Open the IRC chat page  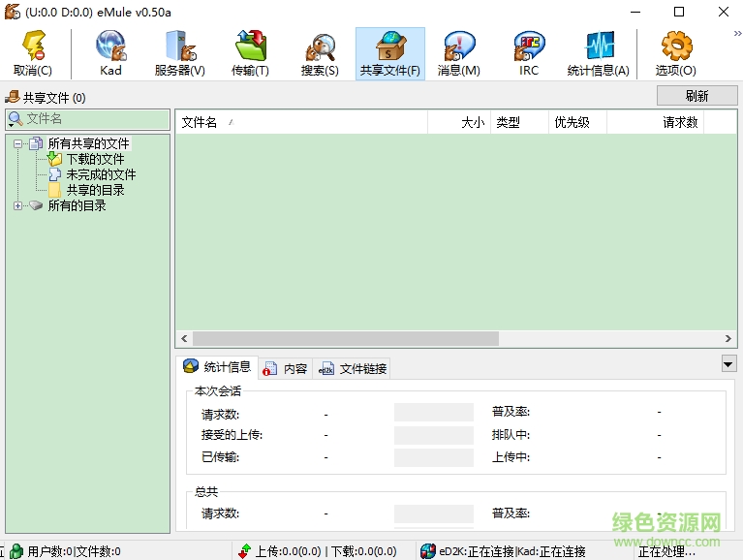tap(529, 53)
